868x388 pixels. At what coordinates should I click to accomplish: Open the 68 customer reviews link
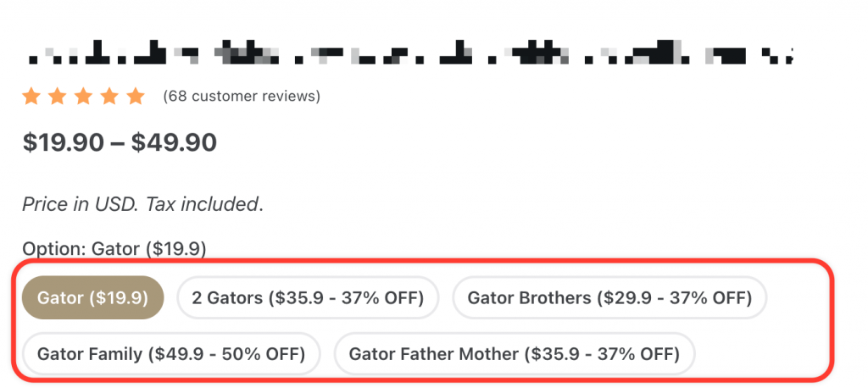[x=242, y=97]
